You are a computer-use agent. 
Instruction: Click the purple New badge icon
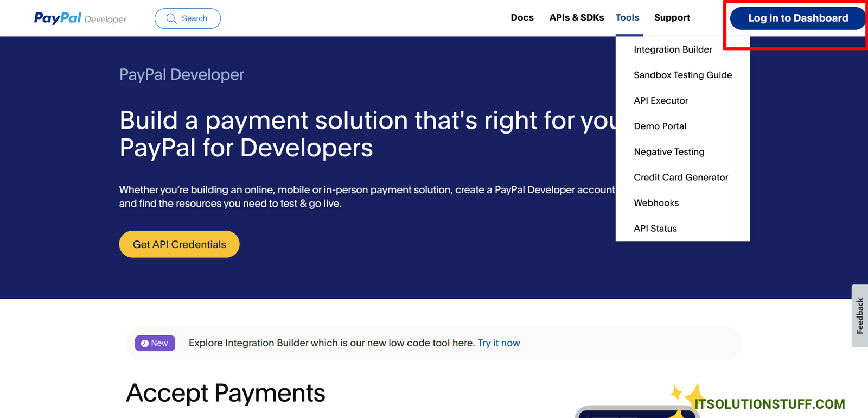point(145,343)
